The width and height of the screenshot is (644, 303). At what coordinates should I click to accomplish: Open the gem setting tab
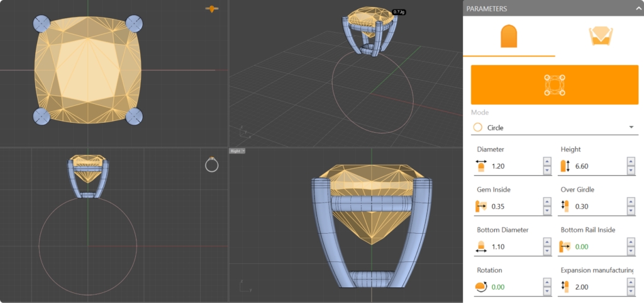[601, 37]
